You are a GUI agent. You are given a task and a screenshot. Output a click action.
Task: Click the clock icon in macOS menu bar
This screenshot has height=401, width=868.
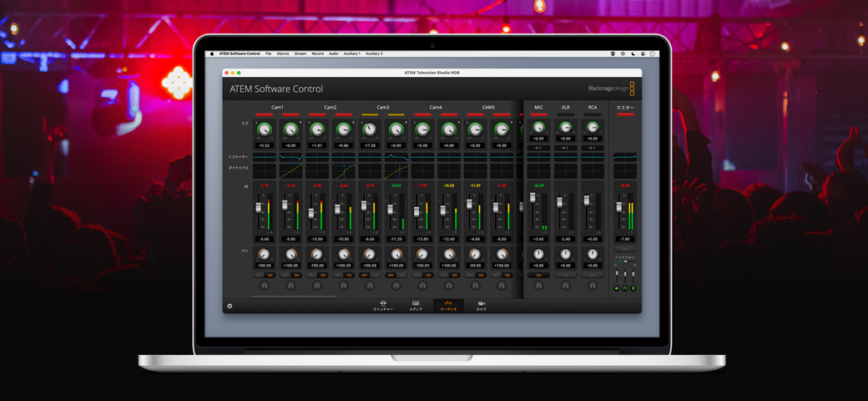pyautogui.click(x=653, y=53)
